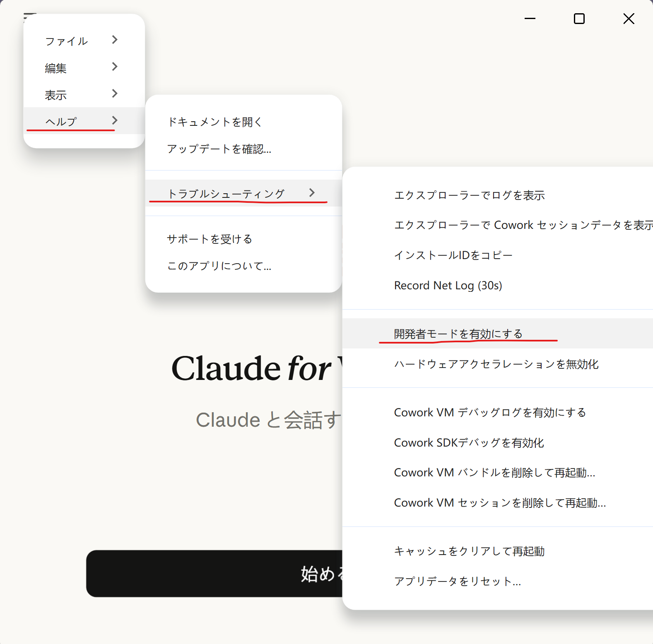Enable 開発者モードを有効にする

(x=498, y=334)
